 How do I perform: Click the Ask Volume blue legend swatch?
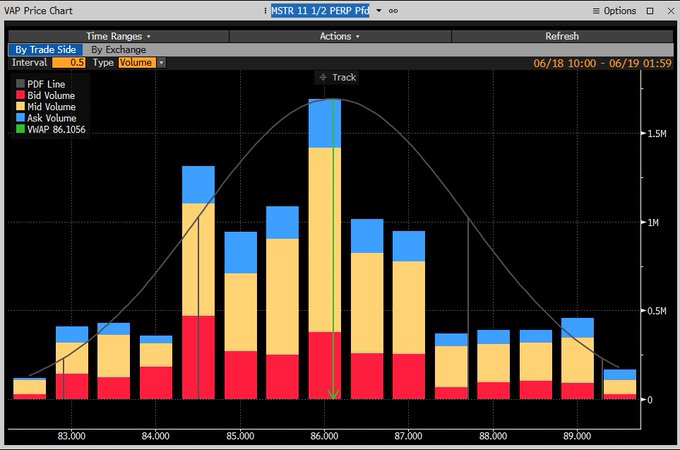pos(20,117)
